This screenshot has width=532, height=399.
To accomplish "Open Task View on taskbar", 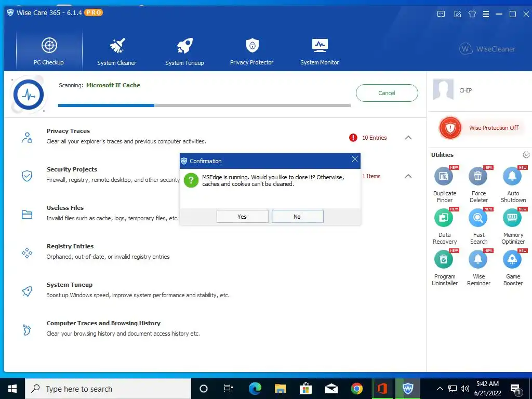I will tap(229, 389).
